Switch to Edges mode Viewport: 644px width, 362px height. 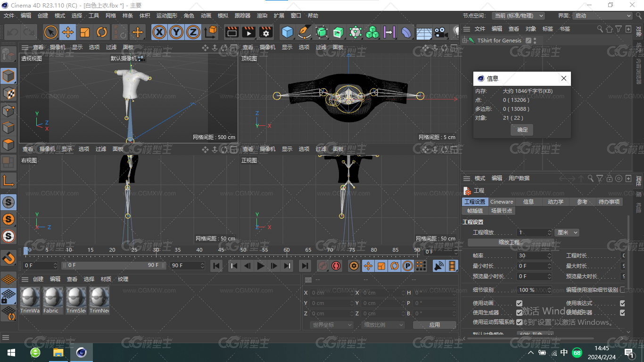click(x=8, y=128)
